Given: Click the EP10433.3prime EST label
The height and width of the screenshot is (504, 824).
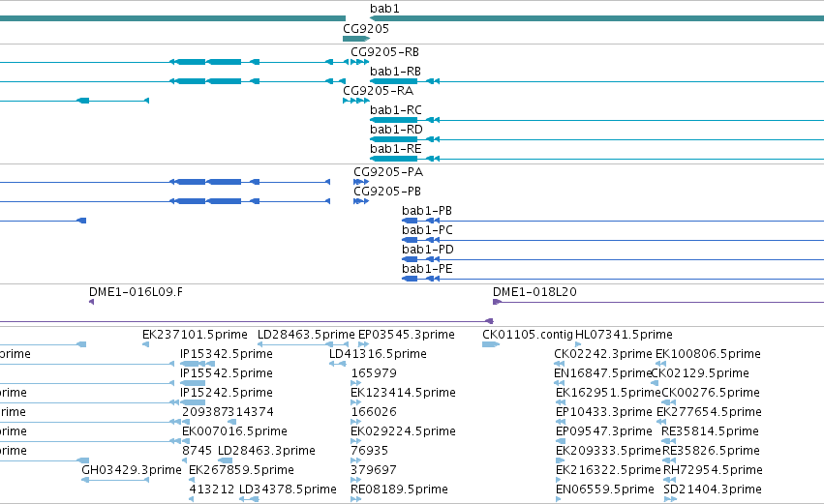Looking at the screenshot, I should (x=604, y=413).
